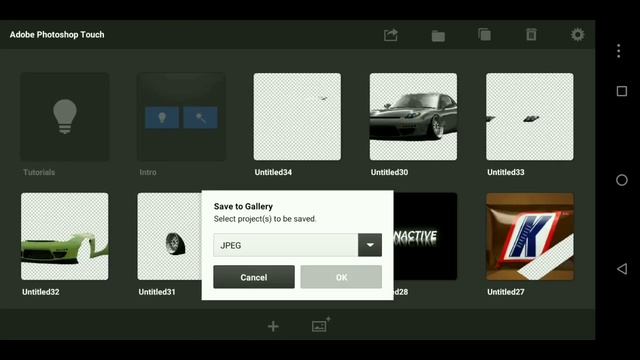
Task: Click the Intro label
Action: tap(148, 172)
